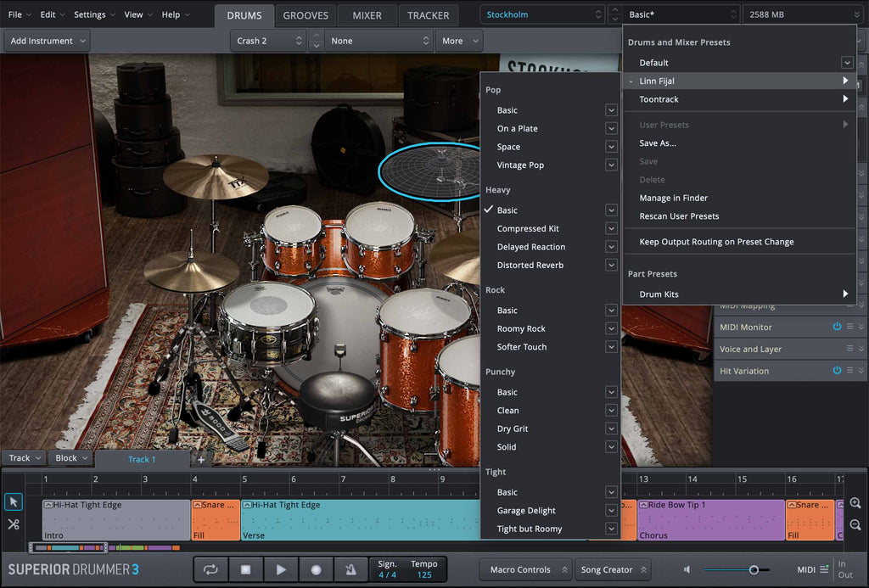Screen dimensions: 869x588
Task: Stop playback with the square stop button
Action: pos(245,569)
